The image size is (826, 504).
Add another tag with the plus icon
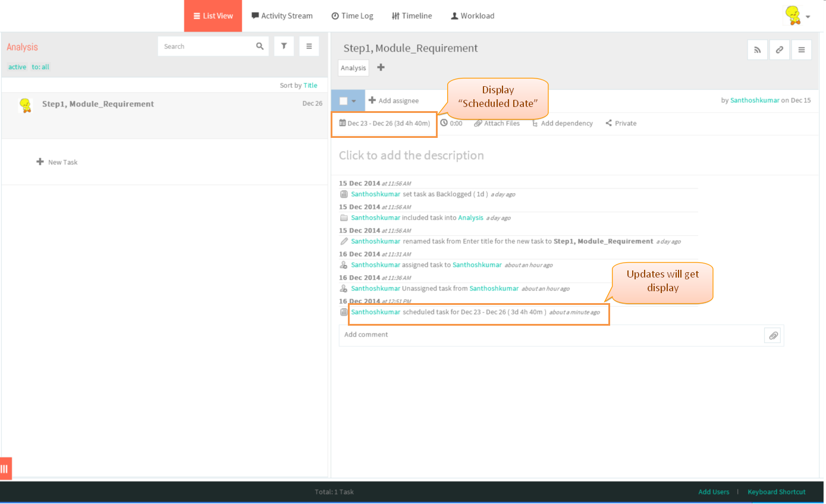(381, 67)
